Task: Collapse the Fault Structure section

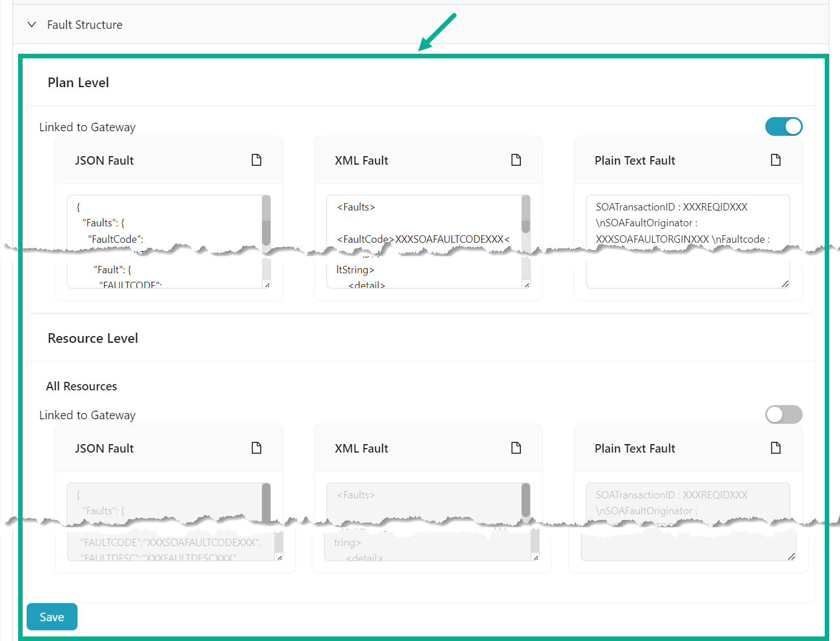Action: pyautogui.click(x=32, y=25)
